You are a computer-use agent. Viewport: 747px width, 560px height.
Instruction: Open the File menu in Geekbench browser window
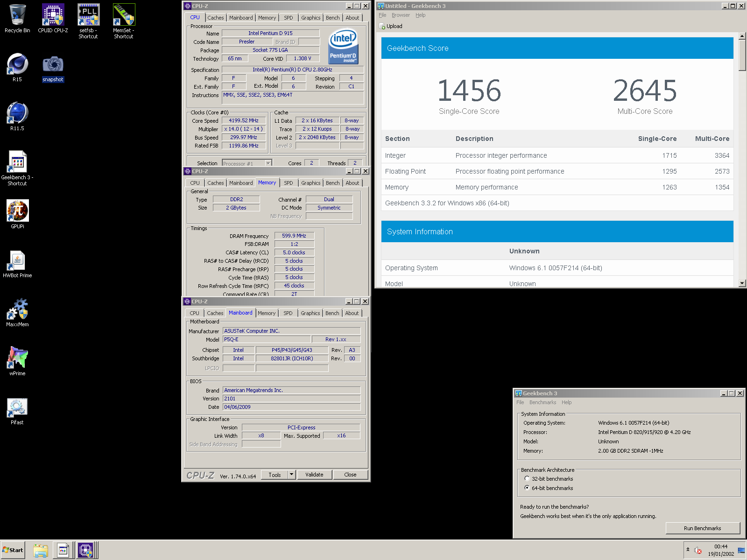click(382, 15)
